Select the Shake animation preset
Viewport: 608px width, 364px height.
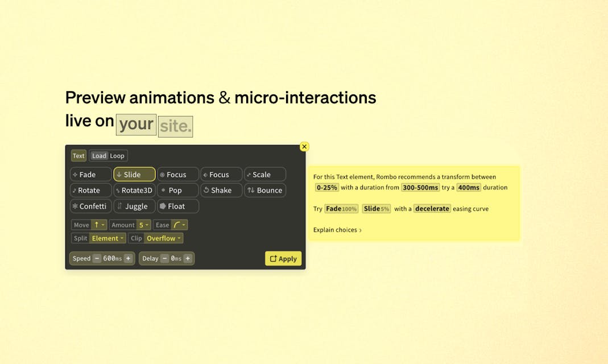[x=221, y=191]
